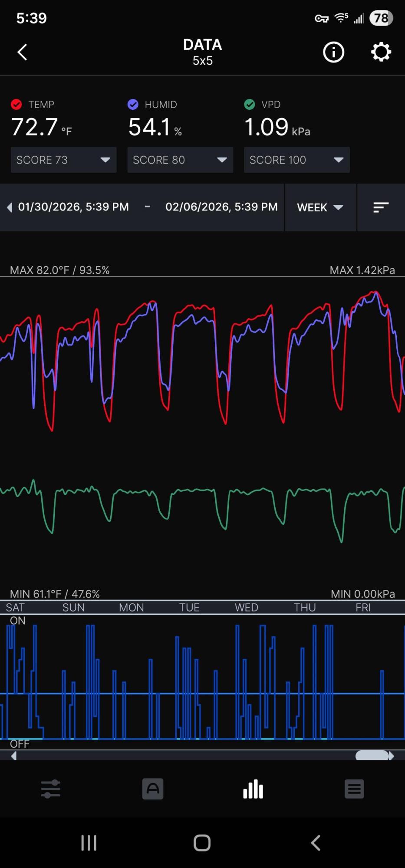The height and width of the screenshot is (868, 405).
Task: Select the bar chart data icon
Action: point(253,789)
